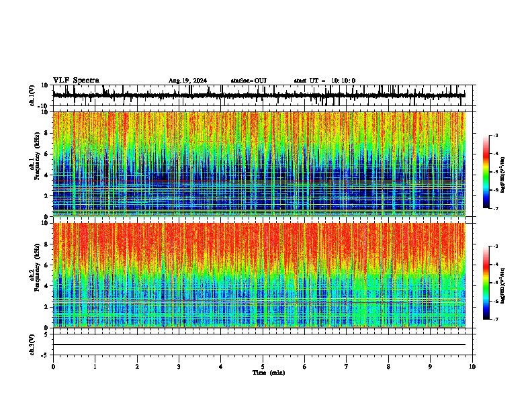Click the '2' kHz tick on ch.1 spectrogram

click(46, 195)
